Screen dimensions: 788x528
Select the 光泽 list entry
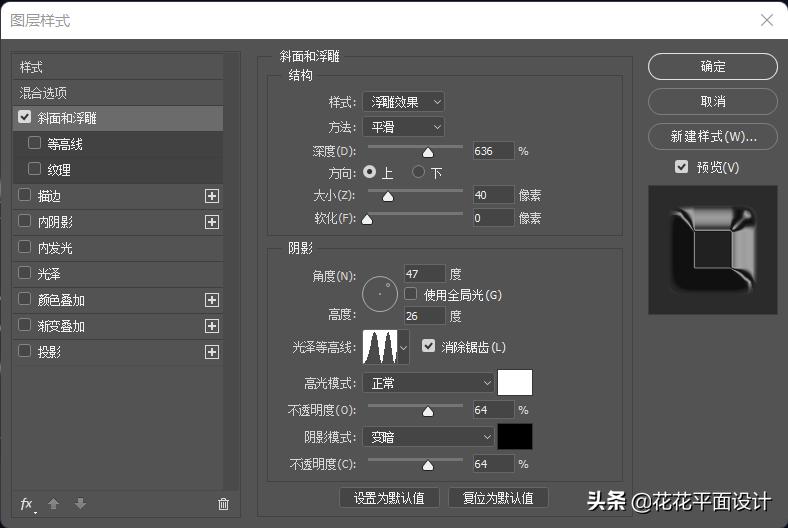(118, 274)
